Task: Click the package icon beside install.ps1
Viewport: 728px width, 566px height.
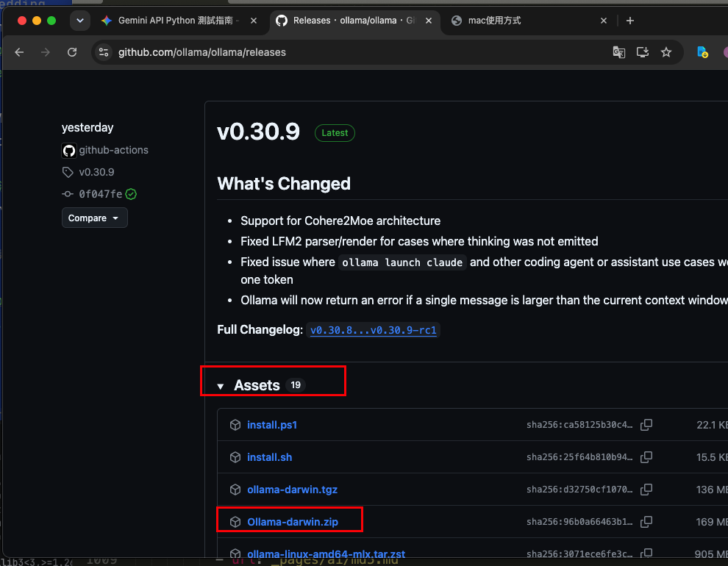Action: coord(235,425)
